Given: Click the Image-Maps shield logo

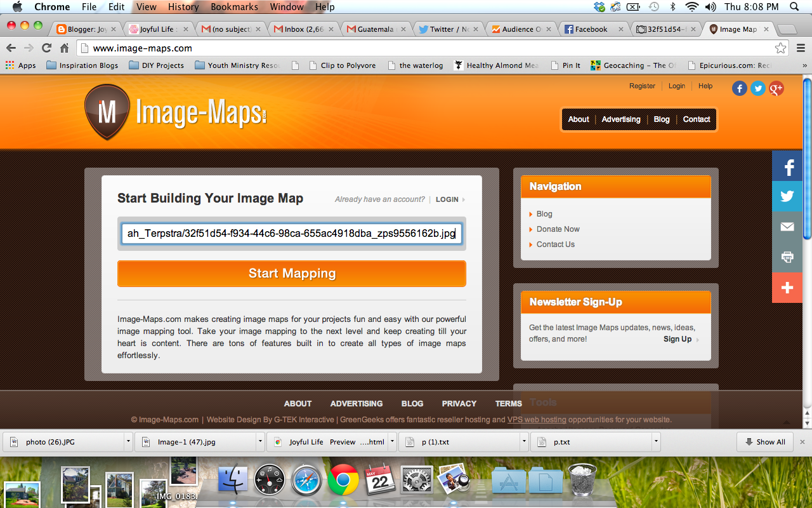Looking at the screenshot, I should click(x=107, y=112).
